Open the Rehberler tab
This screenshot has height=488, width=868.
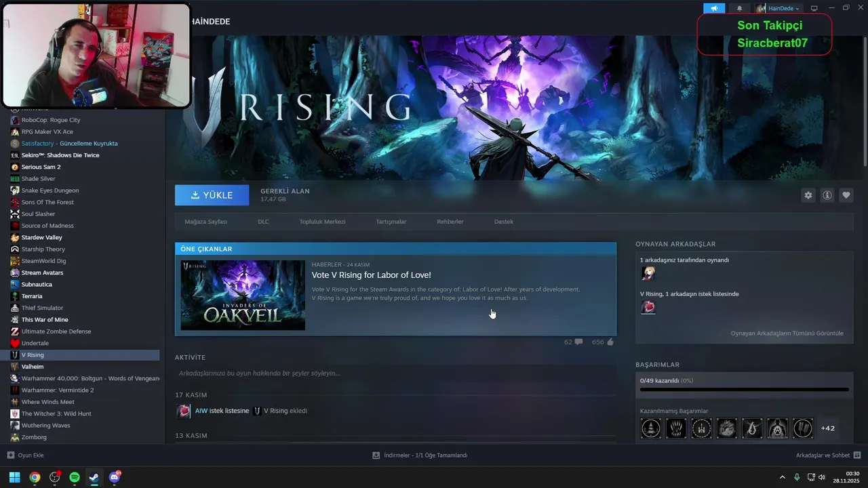pos(450,222)
